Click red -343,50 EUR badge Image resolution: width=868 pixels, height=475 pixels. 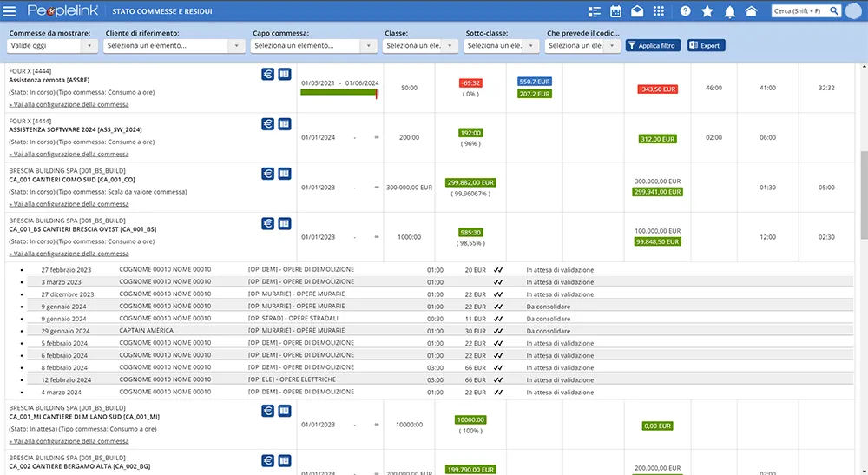pyautogui.click(x=657, y=89)
